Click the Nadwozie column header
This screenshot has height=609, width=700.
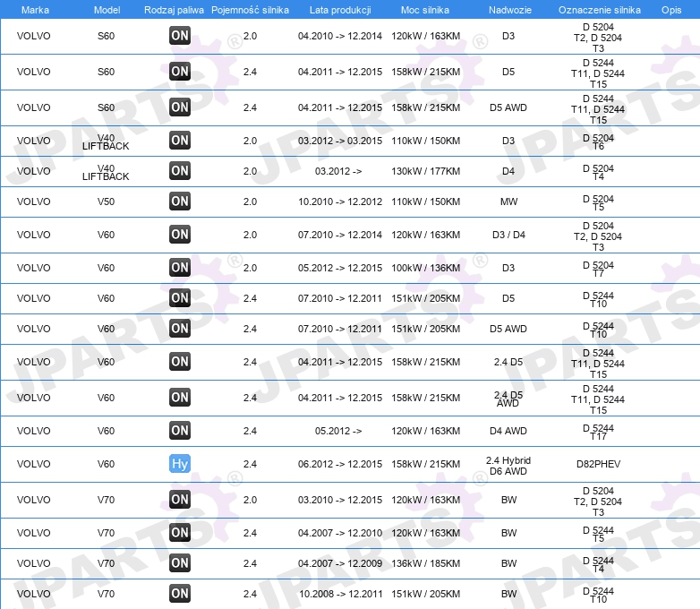pyautogui.click(x=510, y=10)
